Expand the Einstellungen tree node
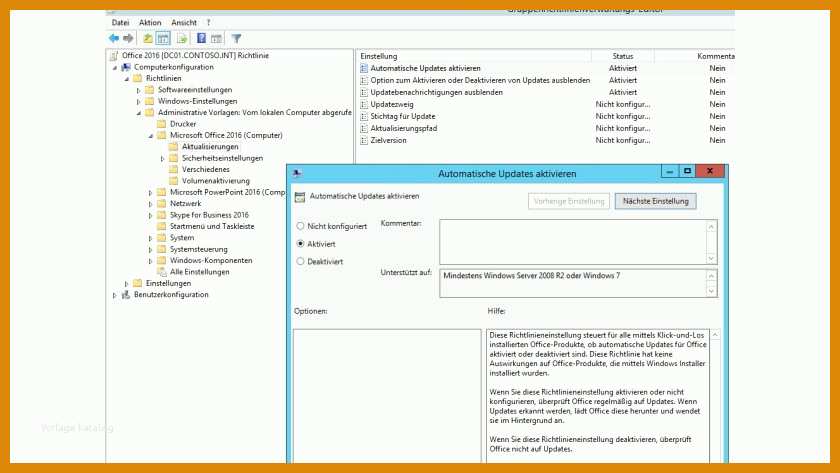The image size is (840, 473). click(127, 284)
